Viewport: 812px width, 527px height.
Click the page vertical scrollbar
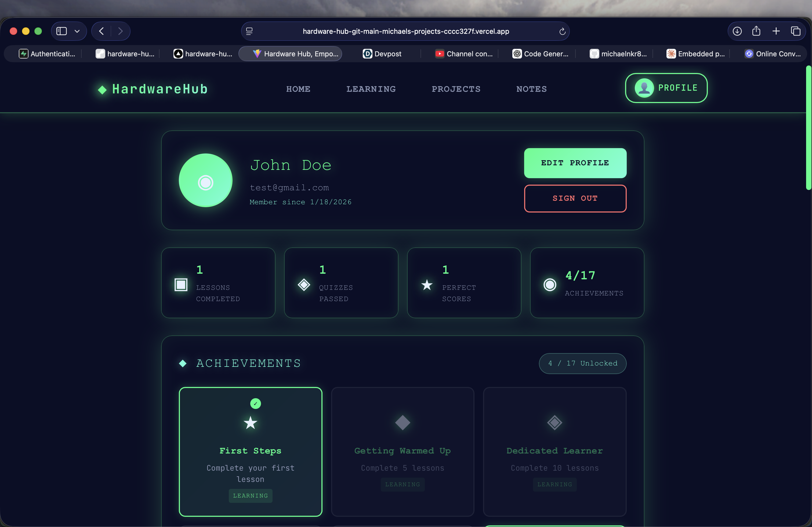tap(808, 128)
